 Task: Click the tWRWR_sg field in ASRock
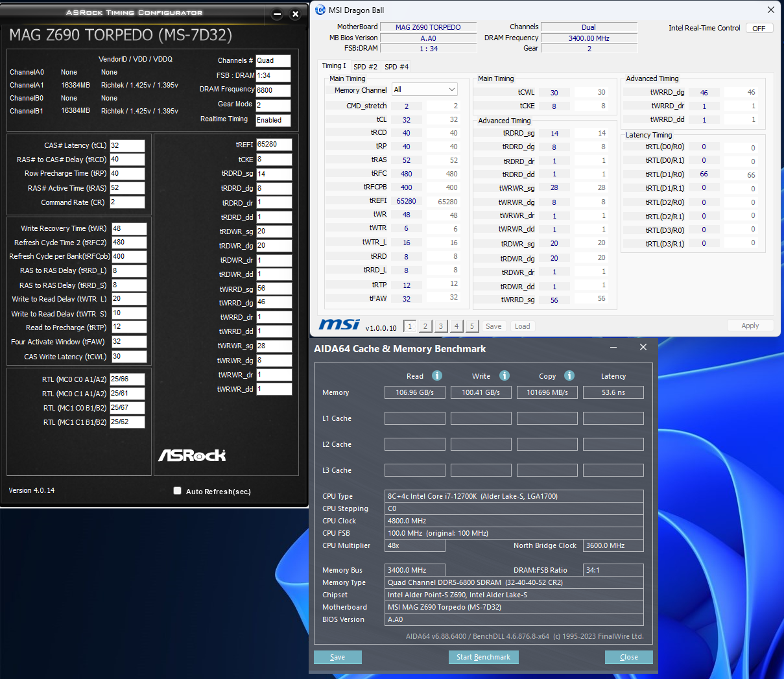click(x=274, y=346)
